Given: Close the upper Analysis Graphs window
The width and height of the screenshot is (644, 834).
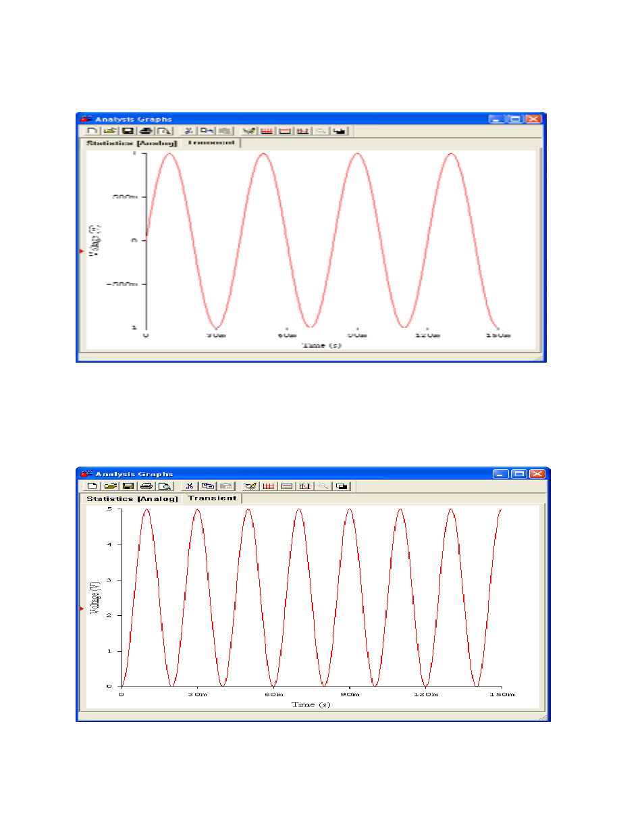Looking at the screenshot, I should tap(533, 119).
